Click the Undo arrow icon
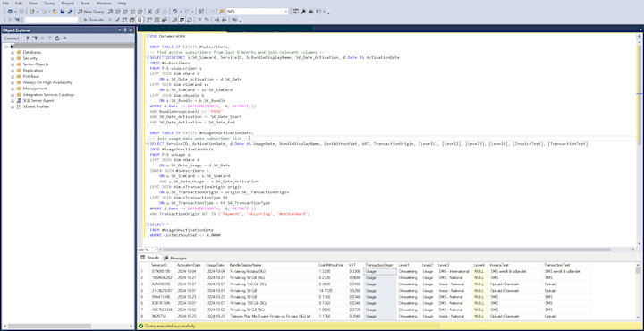644x331 pixels. tap(174, 12)
